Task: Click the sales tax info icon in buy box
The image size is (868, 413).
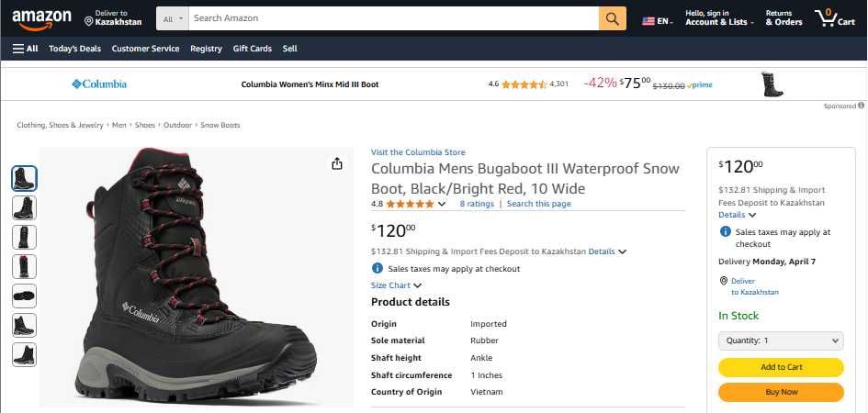Action: [x=726, y=232]
